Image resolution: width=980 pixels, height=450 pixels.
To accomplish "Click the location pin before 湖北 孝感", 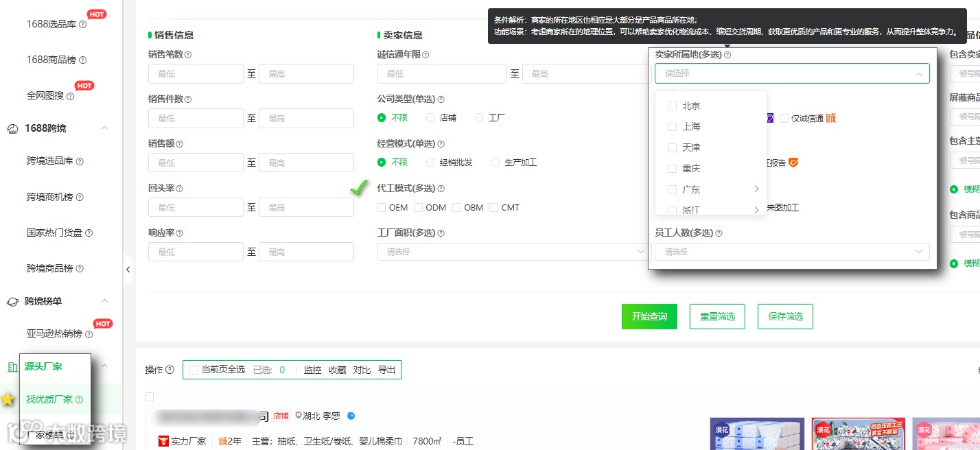I will [299, 416].
